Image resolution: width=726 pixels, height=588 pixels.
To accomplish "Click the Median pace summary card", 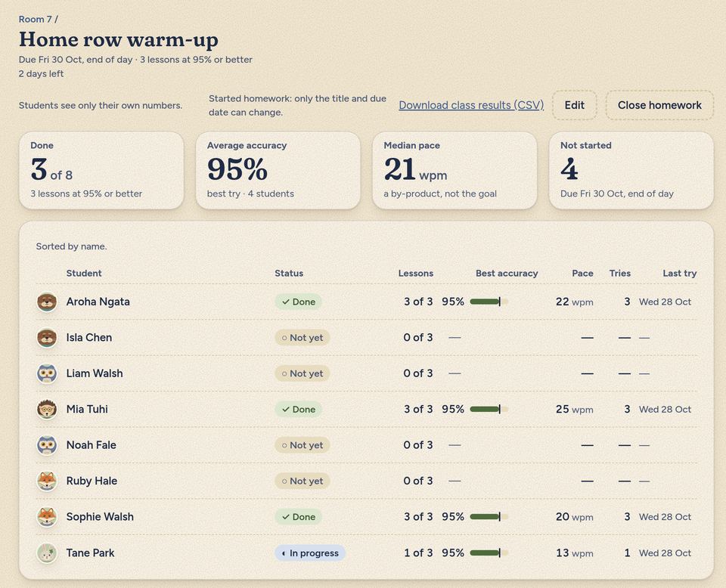I will click(455, 170).
